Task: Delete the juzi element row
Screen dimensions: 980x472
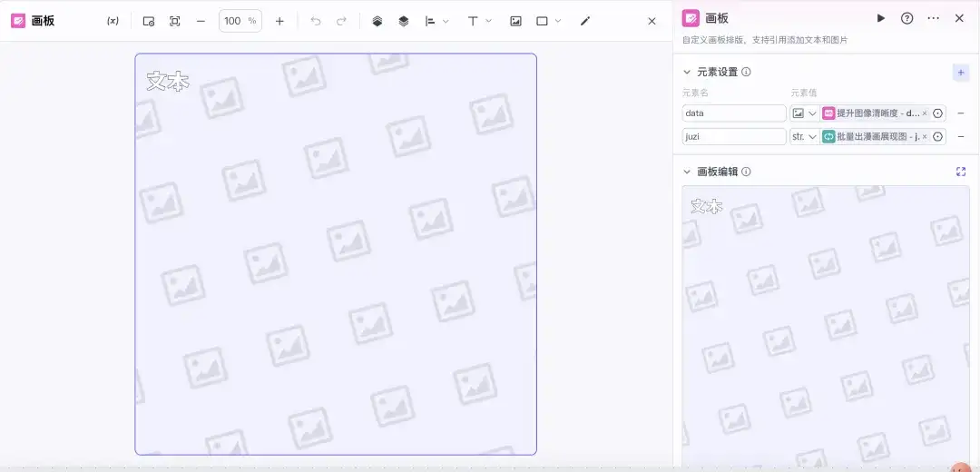Action: [961, 136]
